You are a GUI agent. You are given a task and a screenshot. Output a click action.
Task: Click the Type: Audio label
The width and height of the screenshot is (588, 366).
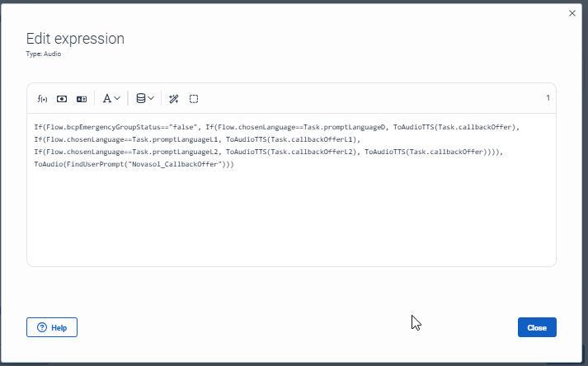point(43,54)
